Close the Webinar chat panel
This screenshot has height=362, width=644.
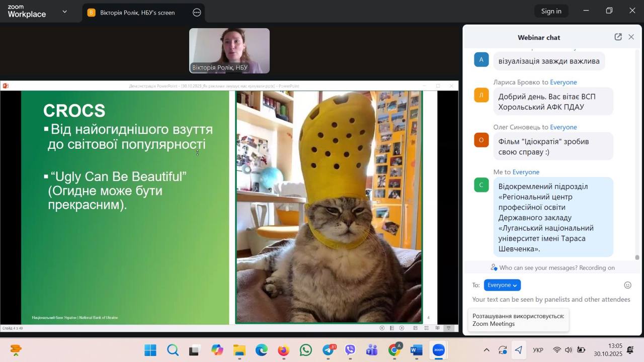tap(631, 37)
